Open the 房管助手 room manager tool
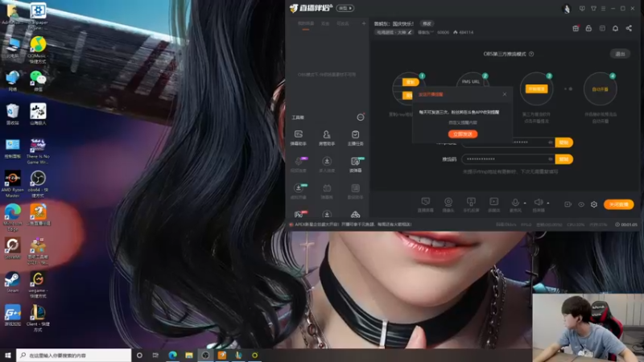 pos(327,138)
